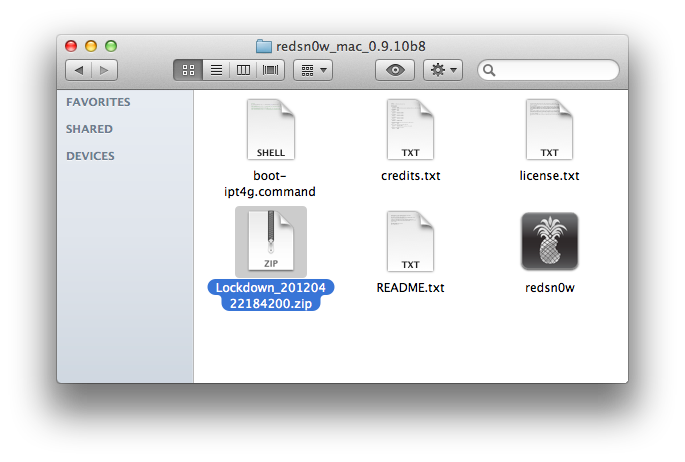Click the redsn0w_mac_0.9.10b8 window title
The height and width of the screenshot is (462, 685).
coord(351,46)
